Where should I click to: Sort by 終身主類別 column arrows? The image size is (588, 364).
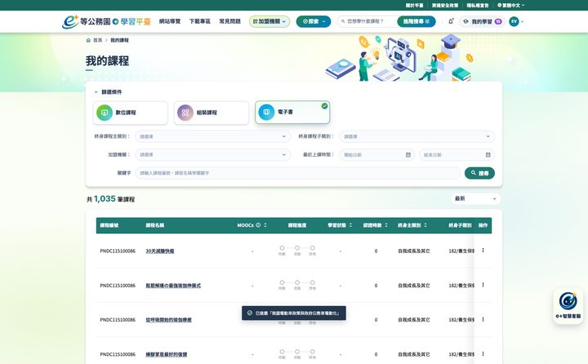pos(425,225)
